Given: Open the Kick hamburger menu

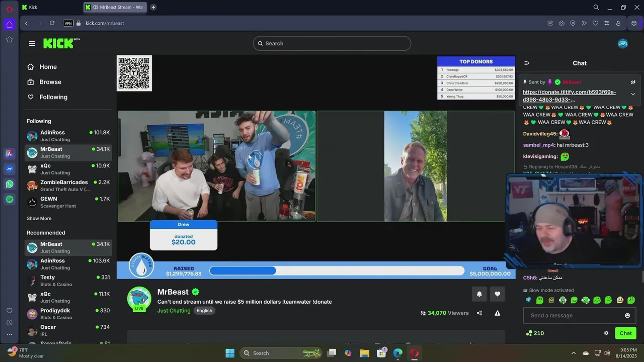Looking at the screenshot, I should (32, 44).
